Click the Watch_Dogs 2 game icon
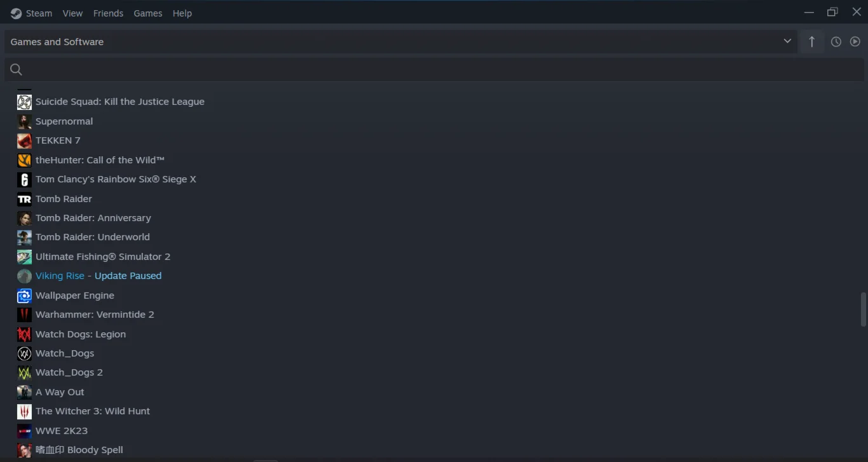The height and width of the screenshot is (462, 868). (24, 373)
